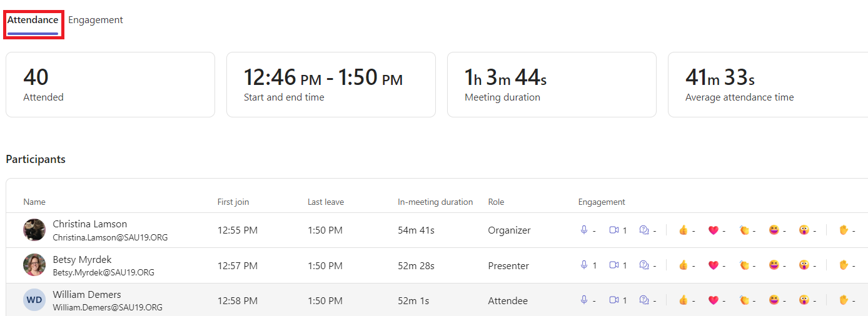The width and height of the screenshot is (868, 316).
Task: Sort by In-meeting duration column header
Action: [435, 202]
